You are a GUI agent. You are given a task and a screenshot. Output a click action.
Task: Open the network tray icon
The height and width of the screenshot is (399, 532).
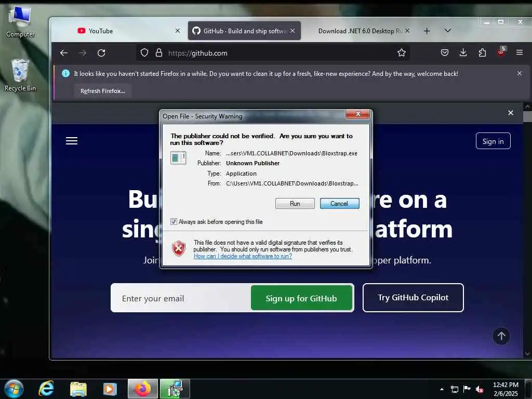(454, 389)
